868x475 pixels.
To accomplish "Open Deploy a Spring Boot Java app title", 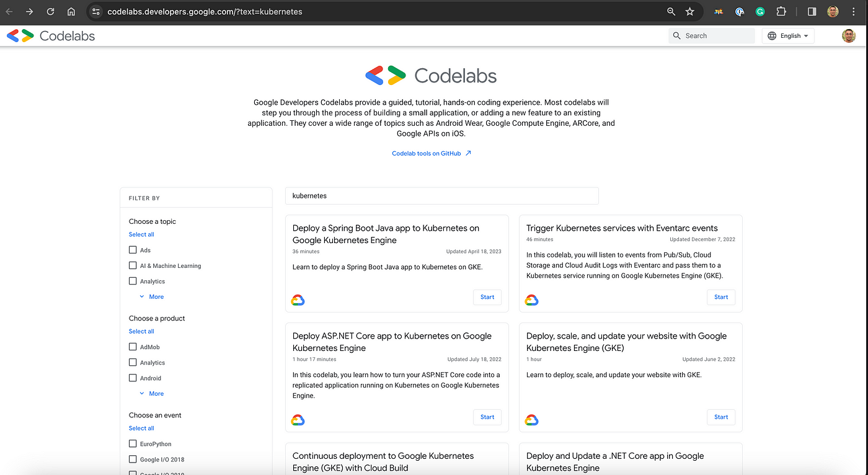I will 386,234.
